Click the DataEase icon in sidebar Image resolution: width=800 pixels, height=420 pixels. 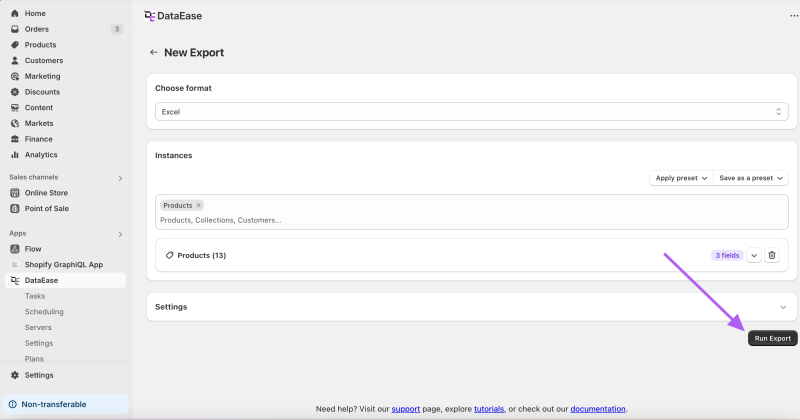click(15, 280)
